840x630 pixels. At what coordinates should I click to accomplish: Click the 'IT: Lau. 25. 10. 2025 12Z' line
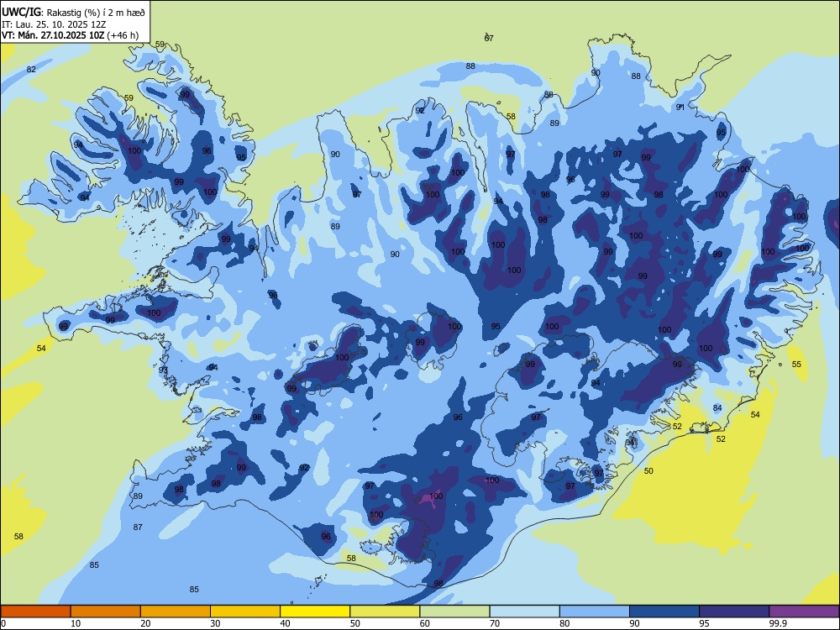[54, 24]
